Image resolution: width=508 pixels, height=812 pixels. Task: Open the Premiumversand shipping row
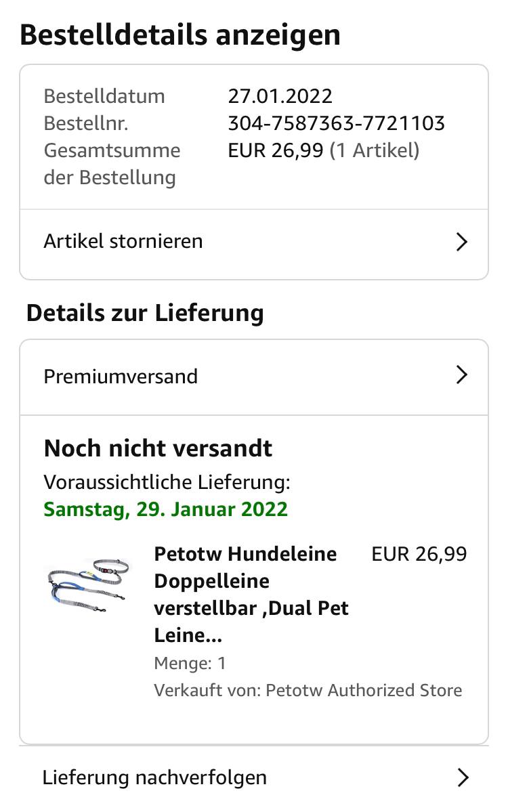[x=121, y=377]
